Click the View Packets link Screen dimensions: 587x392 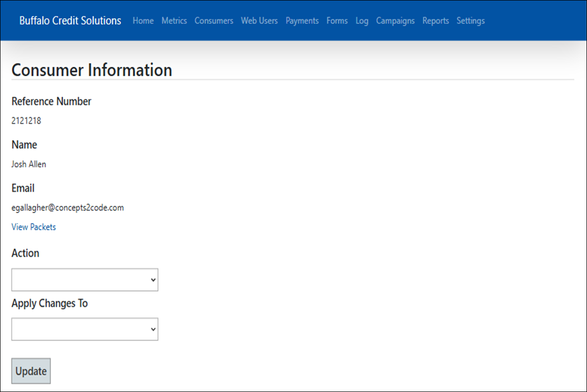click(34, 227)
